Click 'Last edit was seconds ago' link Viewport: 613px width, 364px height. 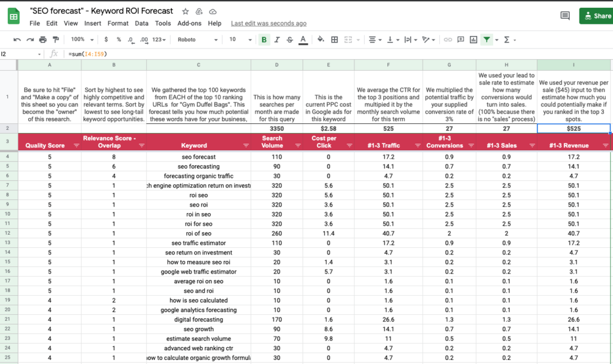coord(269,23)
